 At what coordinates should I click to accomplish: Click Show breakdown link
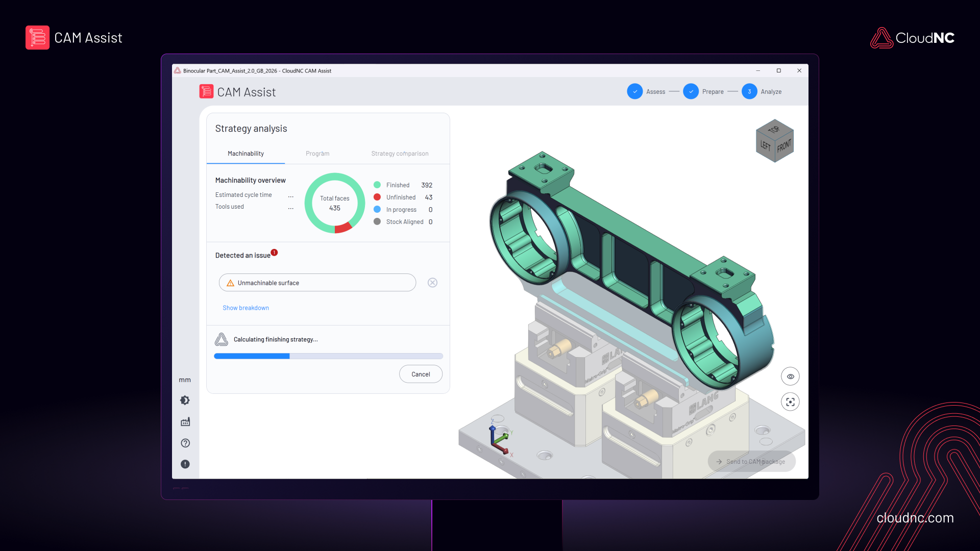(x=246, y=308)
